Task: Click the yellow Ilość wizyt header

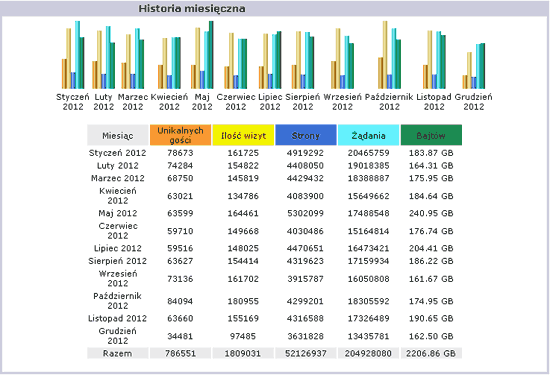Action: [243, 135]
